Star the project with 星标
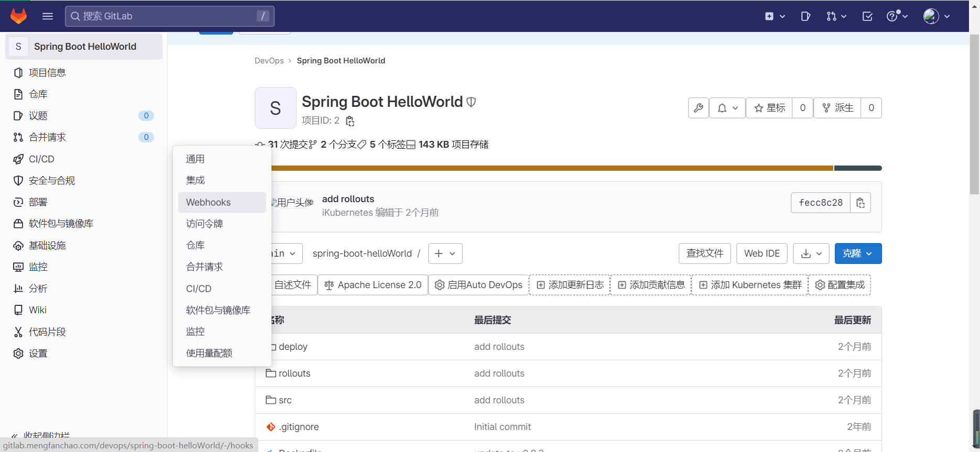This screenshot has height=452, width=980. 769,108
